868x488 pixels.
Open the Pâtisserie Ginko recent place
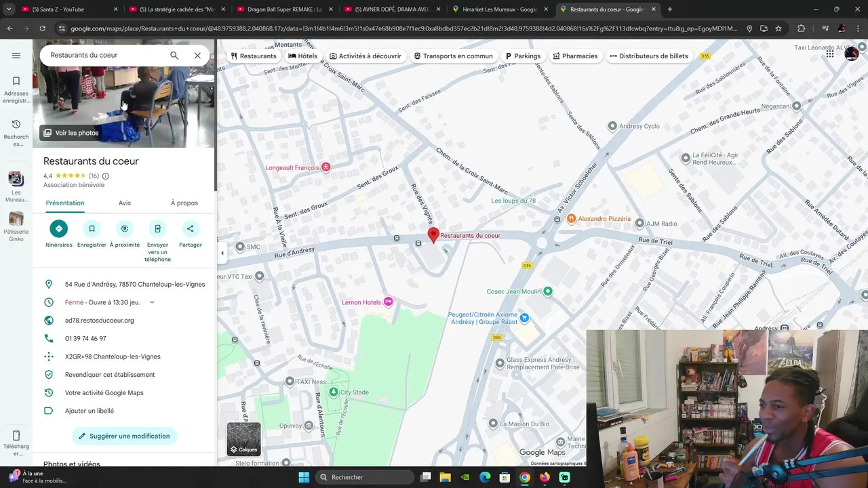coord(16,227)
